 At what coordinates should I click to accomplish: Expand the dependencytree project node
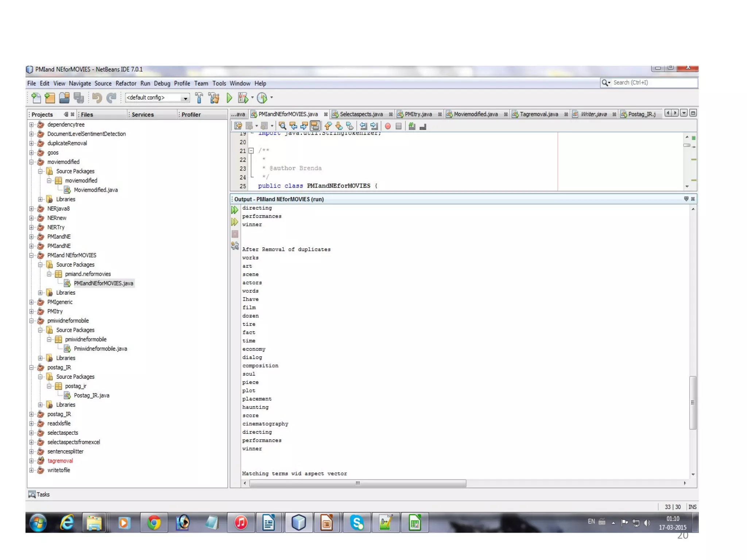point(31,125)
